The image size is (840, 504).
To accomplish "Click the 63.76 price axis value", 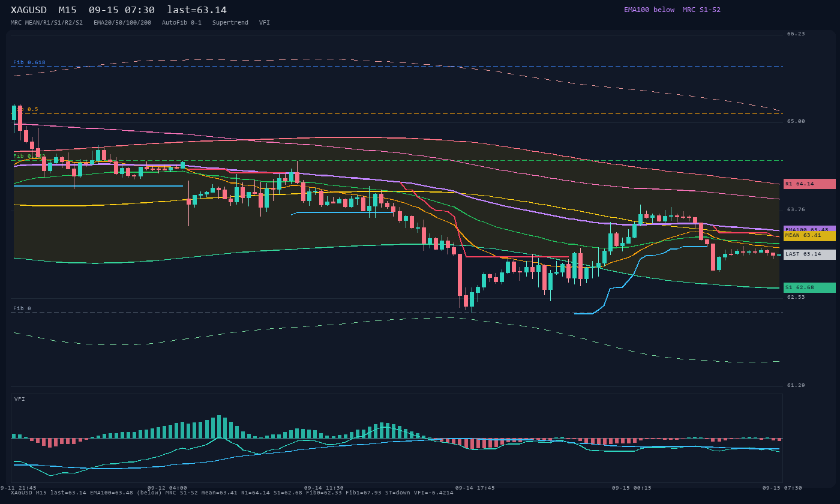I will coord(796,209).
